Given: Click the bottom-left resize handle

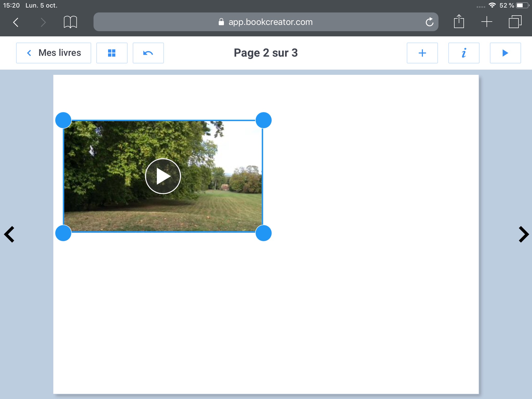Looking at the screenshot, I should [63, 233].
